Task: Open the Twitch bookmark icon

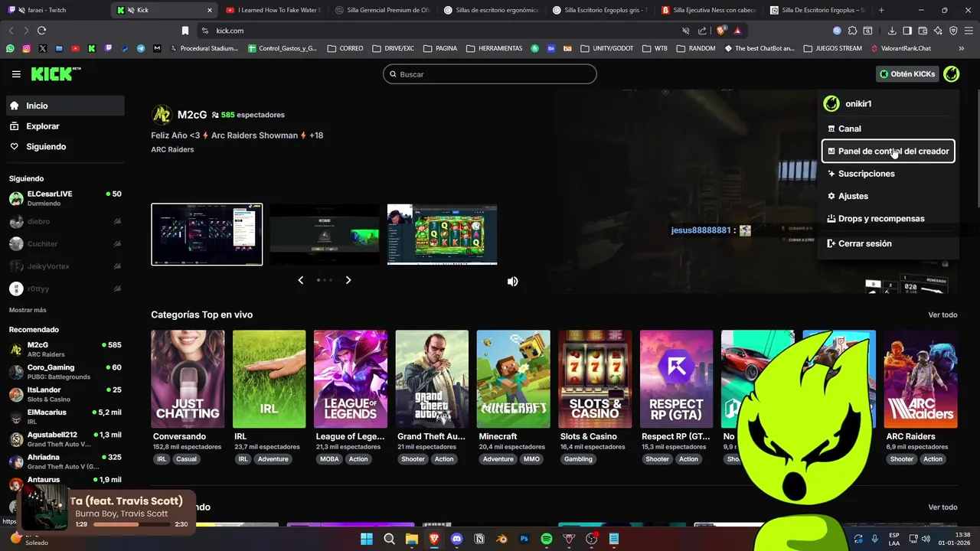Action: (x=108, y=48)
